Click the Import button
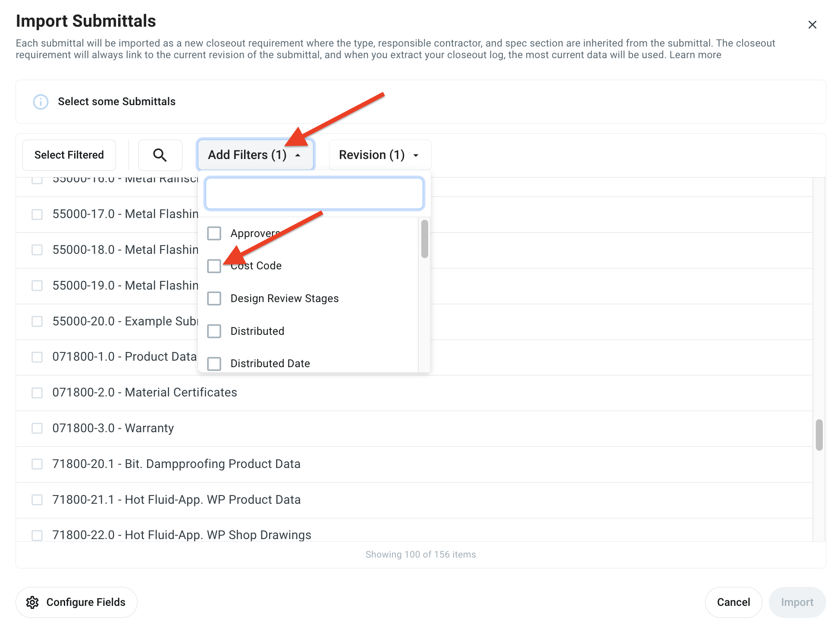Viewport: 840px width, 630px height. [797, 602]
